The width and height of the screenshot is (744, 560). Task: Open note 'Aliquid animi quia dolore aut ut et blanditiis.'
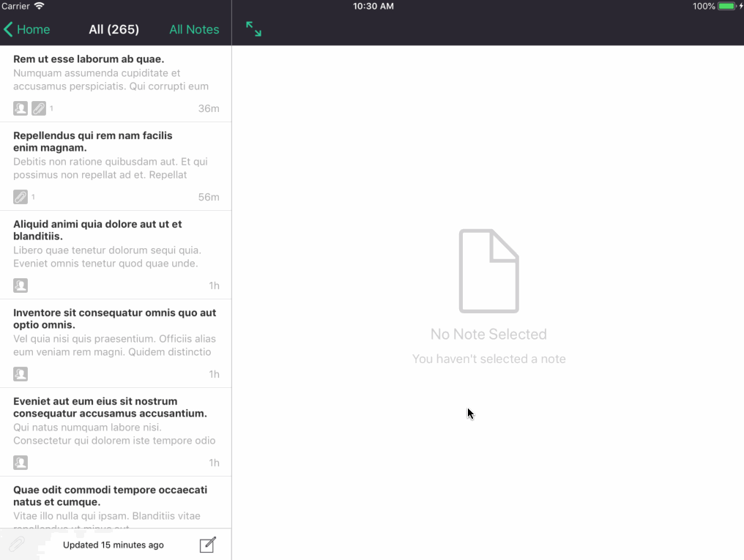116,255
